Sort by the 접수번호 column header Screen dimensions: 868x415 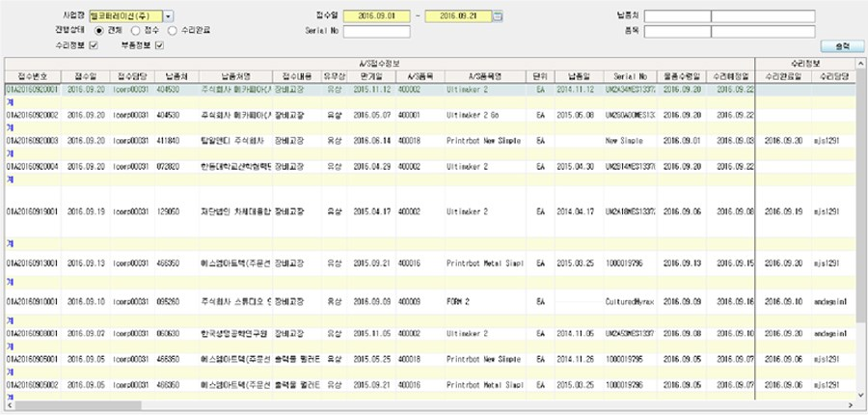33,76
